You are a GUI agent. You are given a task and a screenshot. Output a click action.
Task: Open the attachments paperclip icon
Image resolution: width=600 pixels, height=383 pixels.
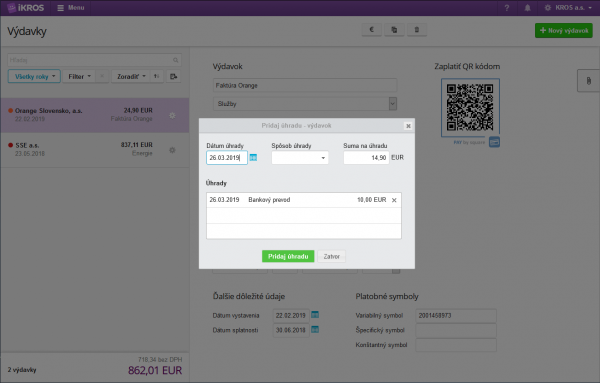589,81
